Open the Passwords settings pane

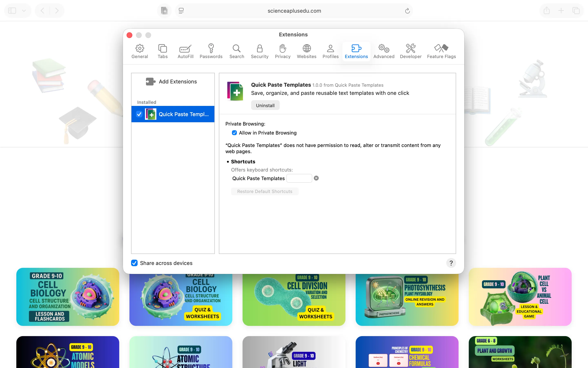tap(211, 51)
